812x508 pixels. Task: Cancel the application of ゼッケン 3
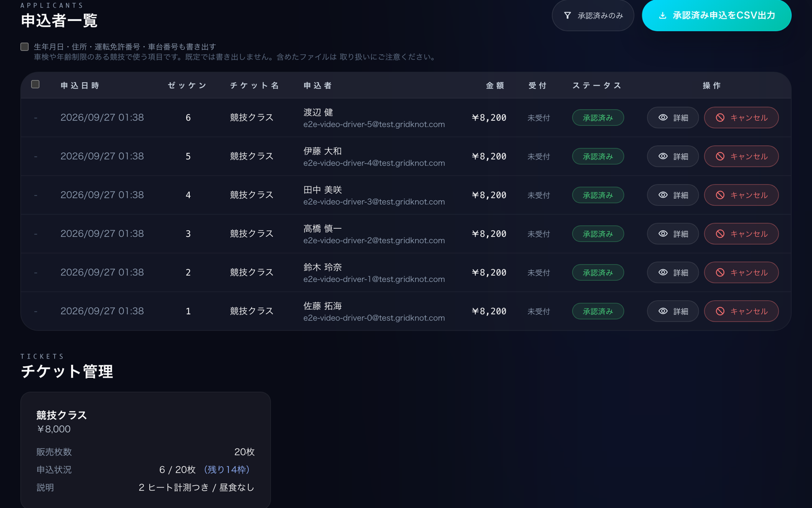741,234
